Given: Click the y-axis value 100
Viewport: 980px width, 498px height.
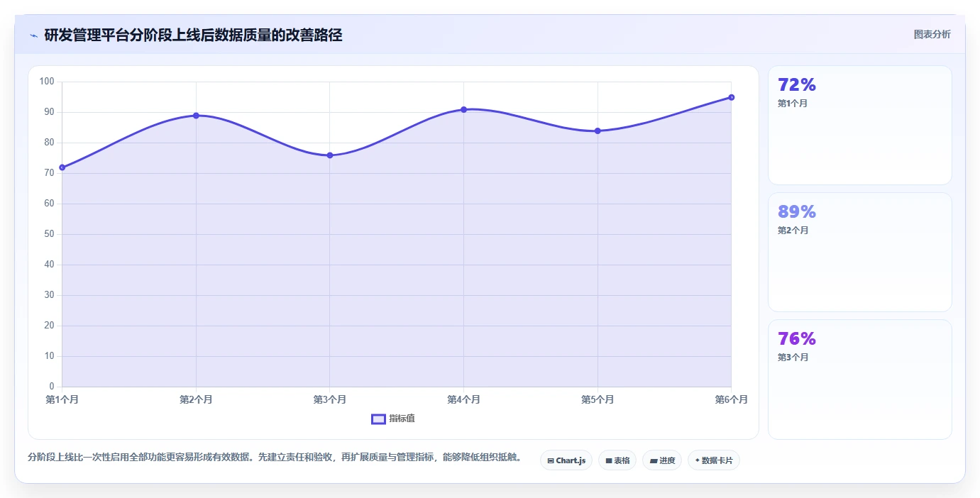Looking at the screenshot, I should 47,82.
